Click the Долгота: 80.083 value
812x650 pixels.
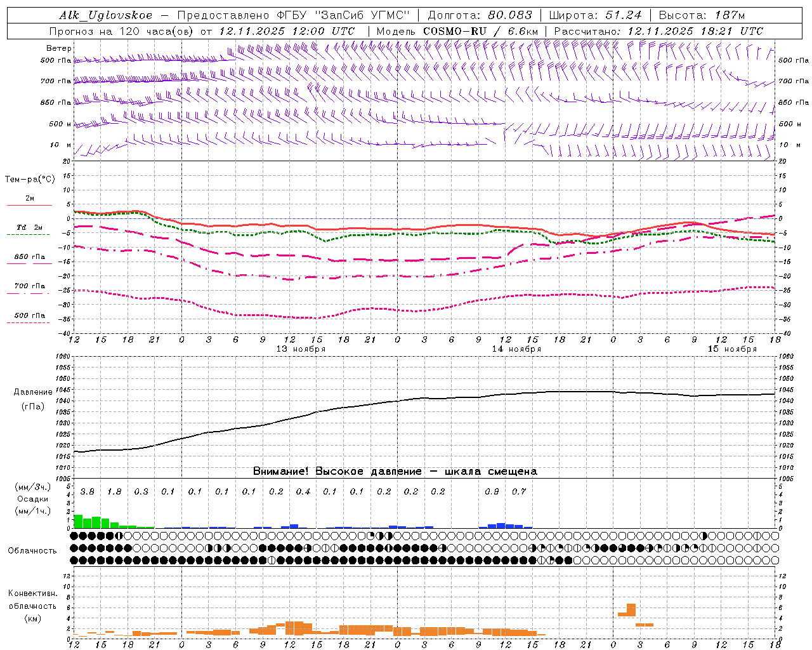point(480,15)
